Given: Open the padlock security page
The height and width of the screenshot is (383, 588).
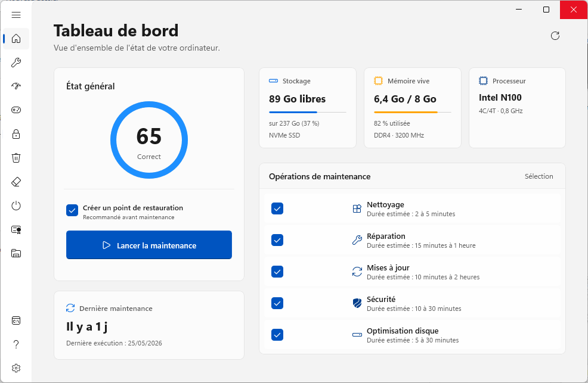Looking at the screenshot, I should [16, 134].
